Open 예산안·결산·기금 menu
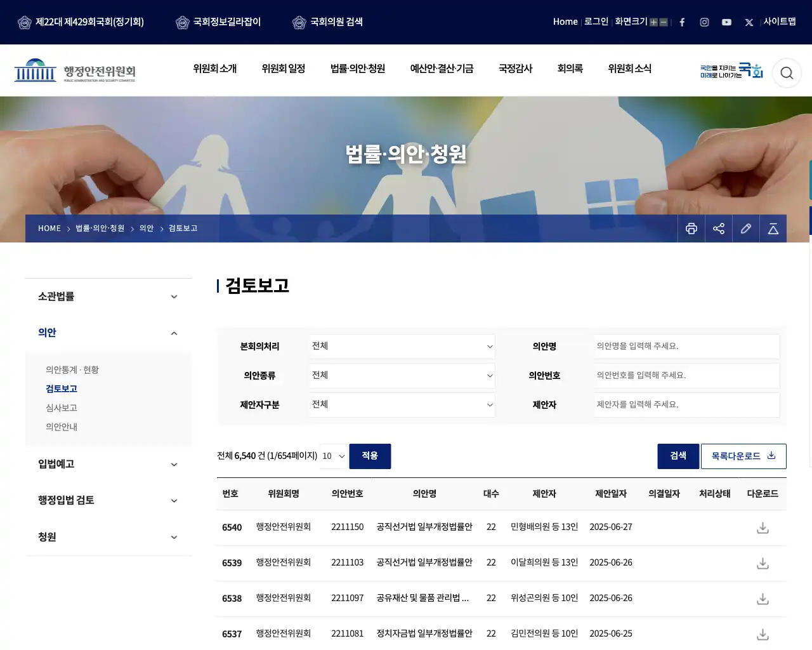This screenshot has width=812, height=650. point(442,69)
